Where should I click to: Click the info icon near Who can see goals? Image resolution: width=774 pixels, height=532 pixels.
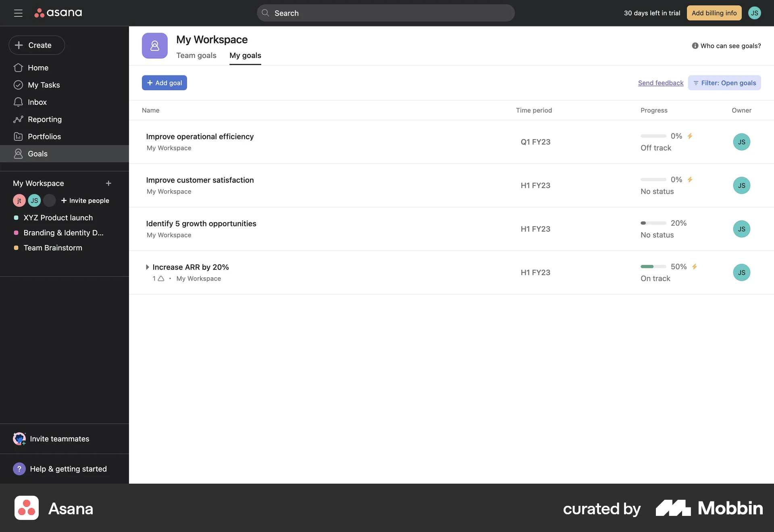pos(695,46)
